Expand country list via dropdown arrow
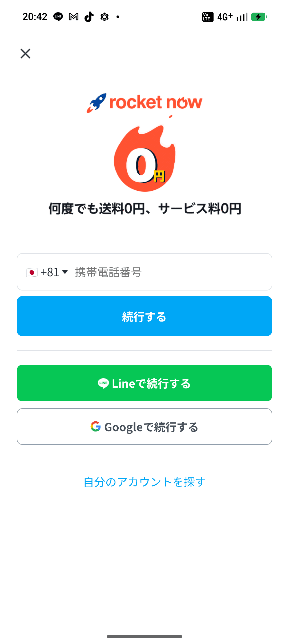289x644 pixels. [x=65, y=272]
